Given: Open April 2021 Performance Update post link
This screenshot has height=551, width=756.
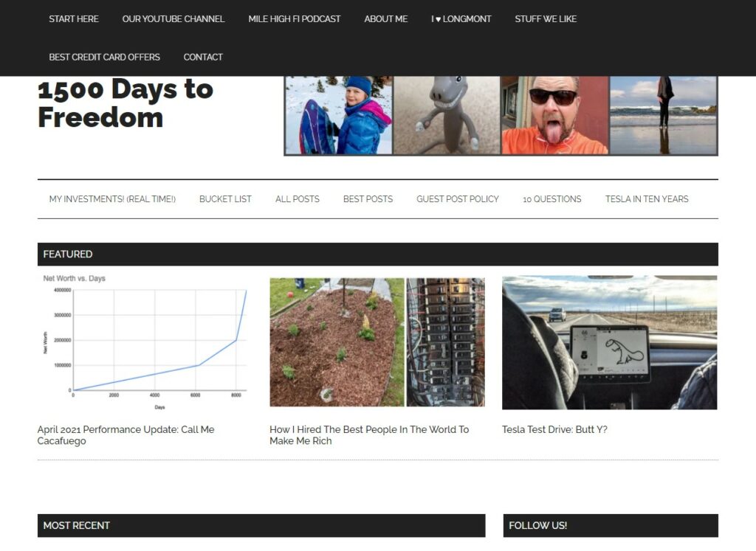Looking at the screenshot, I should (x=126, y=435).
